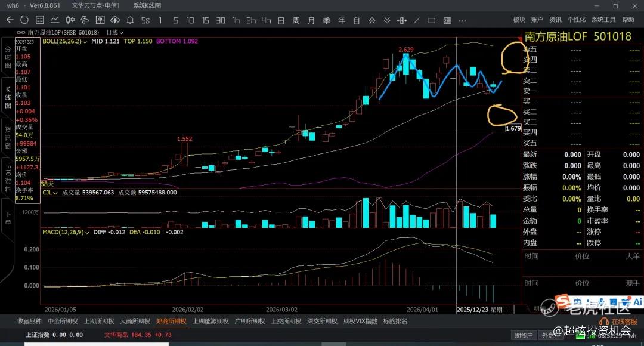Open the 资讯 menu
Image resolution: width=644 pixels, height=346 pixels.
[x=555, y=20]
